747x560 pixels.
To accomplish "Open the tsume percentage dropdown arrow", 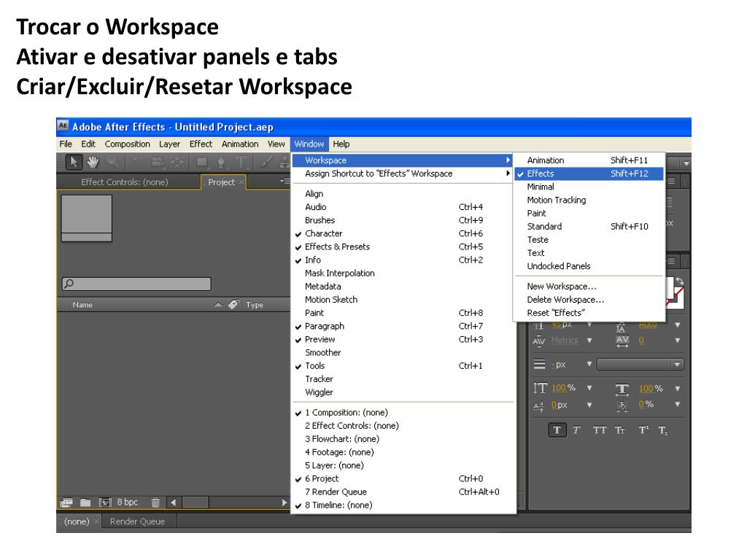I will pyautogui.click(x=678, y=405).
